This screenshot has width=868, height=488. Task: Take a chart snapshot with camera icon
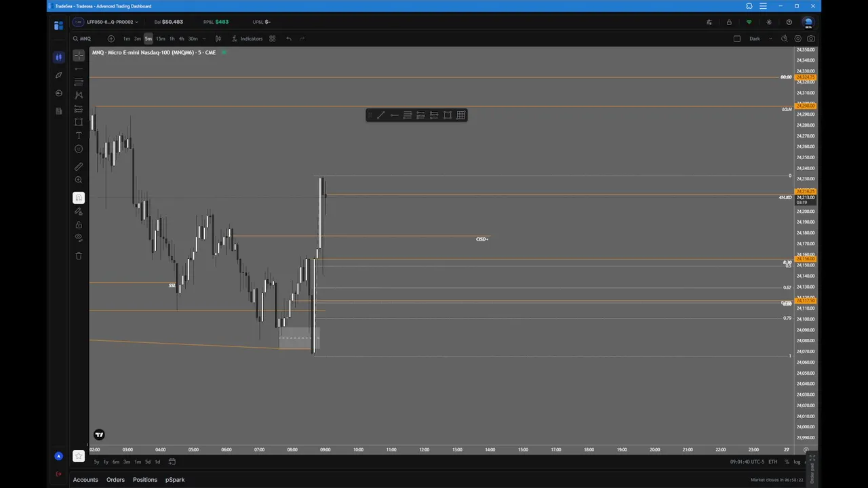click(x=811, y=39)
